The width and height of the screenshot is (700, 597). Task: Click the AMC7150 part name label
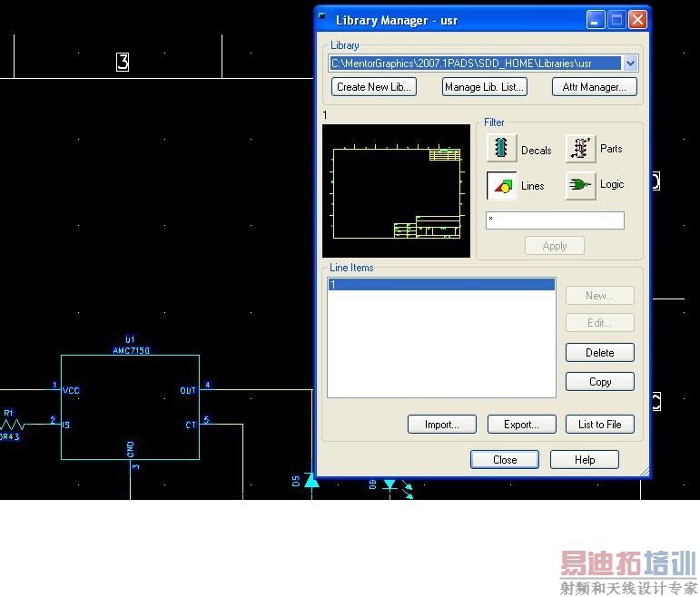[132, 350]
